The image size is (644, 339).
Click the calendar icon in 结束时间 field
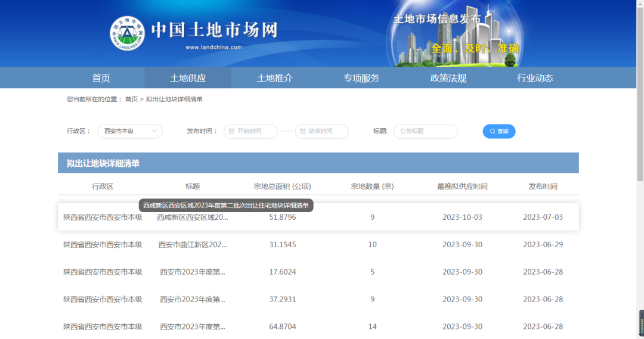(x=303, y=131)
